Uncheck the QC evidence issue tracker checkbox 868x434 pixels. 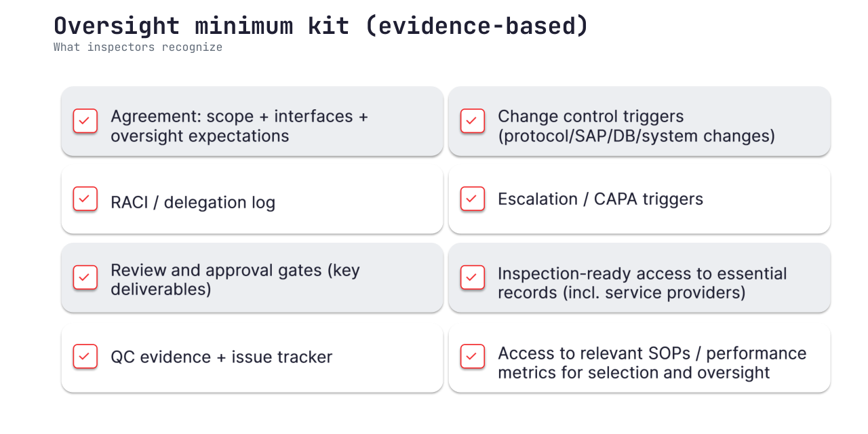pyautogui.click(x=85, y=357)
